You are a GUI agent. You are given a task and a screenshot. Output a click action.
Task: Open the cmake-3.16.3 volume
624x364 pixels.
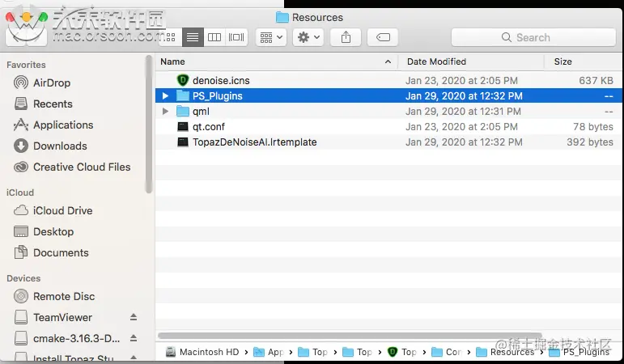(x=76, y=339)
